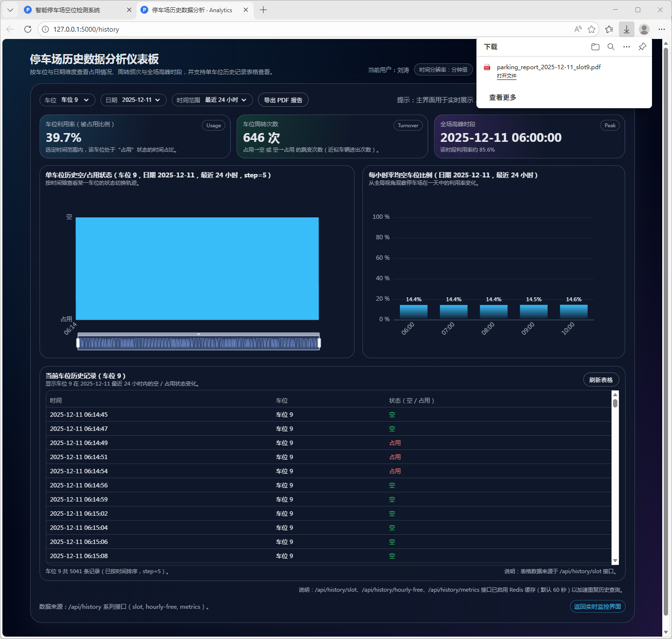The width and height of the screenshot is (672, 639).
Task: Click the table scroll down arrow
Action: click(615, 561)
